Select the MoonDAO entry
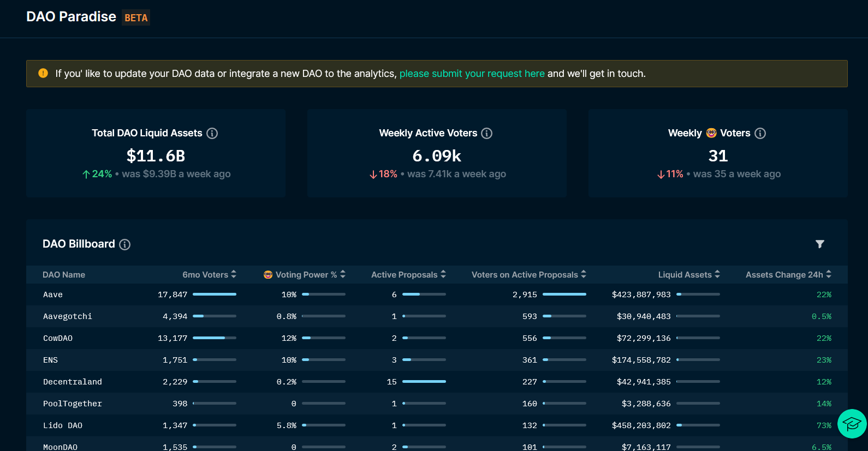The width and height of the screenshot is (868, 451). coord(437,444)
